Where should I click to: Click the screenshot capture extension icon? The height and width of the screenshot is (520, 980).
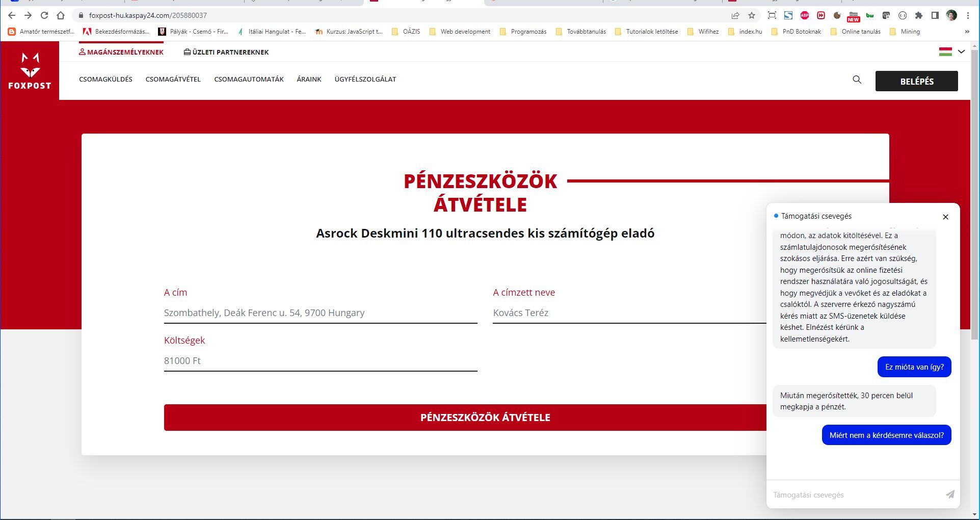[772, 15]
